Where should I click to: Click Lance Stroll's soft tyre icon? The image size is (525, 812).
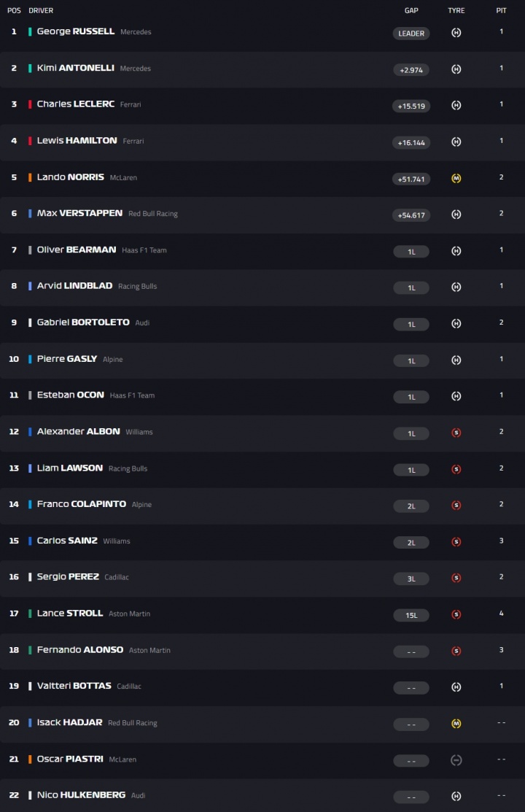[456, 614]
